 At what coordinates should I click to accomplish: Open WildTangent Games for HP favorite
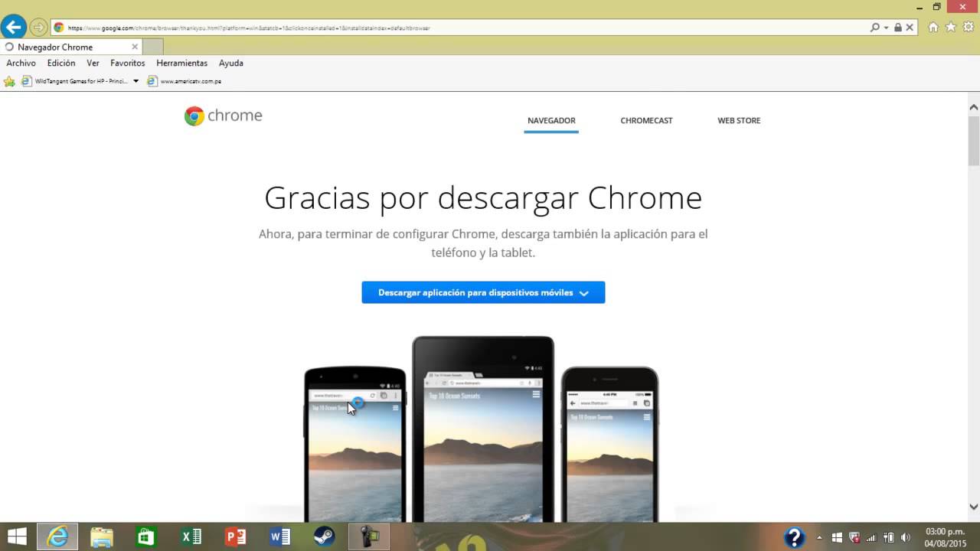pos(74,81)
